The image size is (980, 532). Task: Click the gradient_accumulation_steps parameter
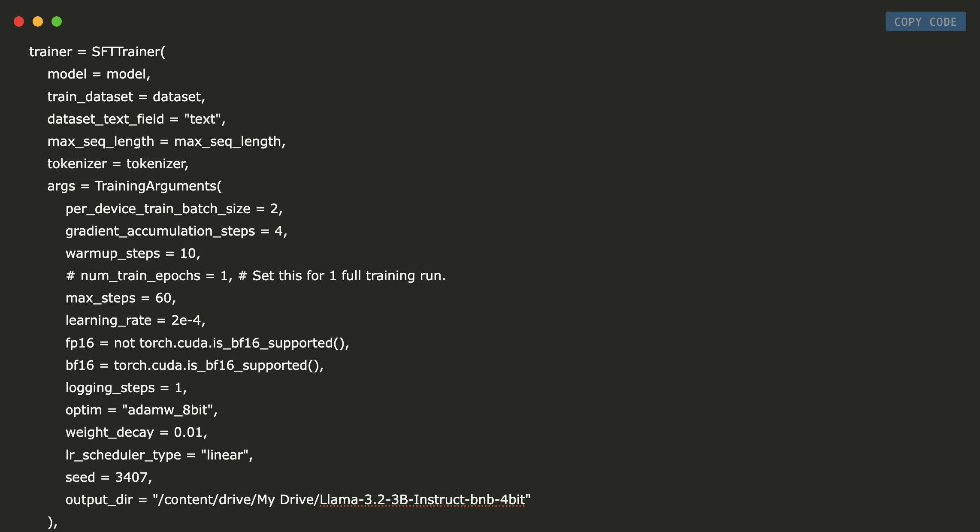coord(160,231)
